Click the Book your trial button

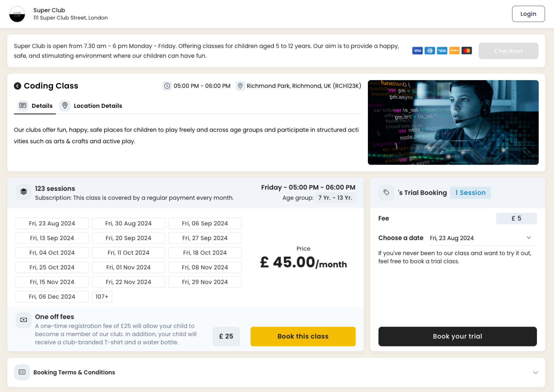point(457,336)
